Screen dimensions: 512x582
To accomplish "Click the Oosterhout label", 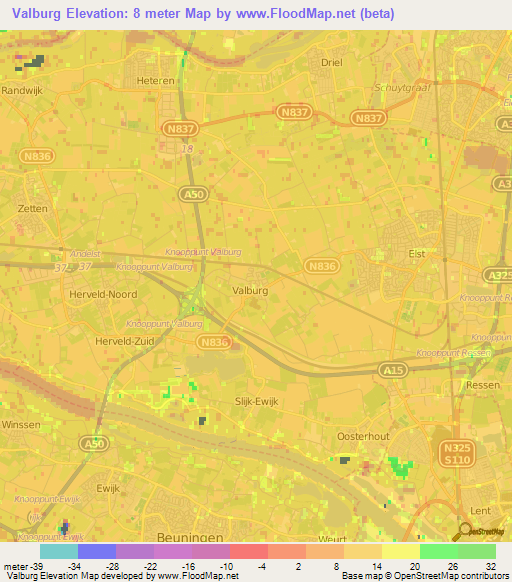I will pos(363,436).
